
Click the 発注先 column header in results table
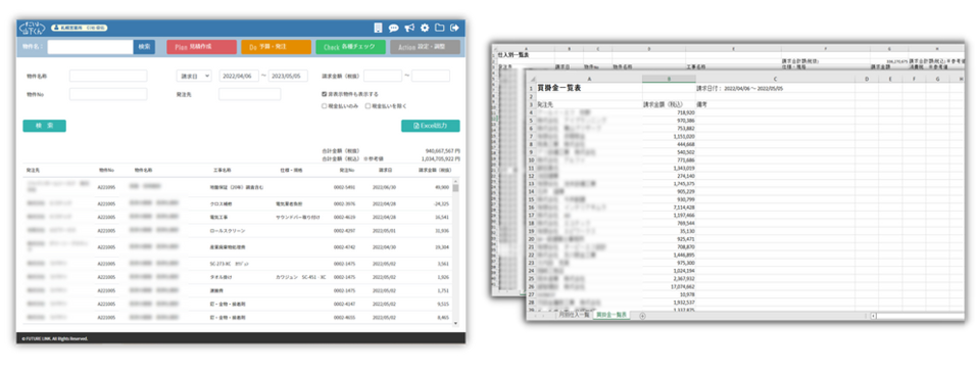click(x=33, y=170)
